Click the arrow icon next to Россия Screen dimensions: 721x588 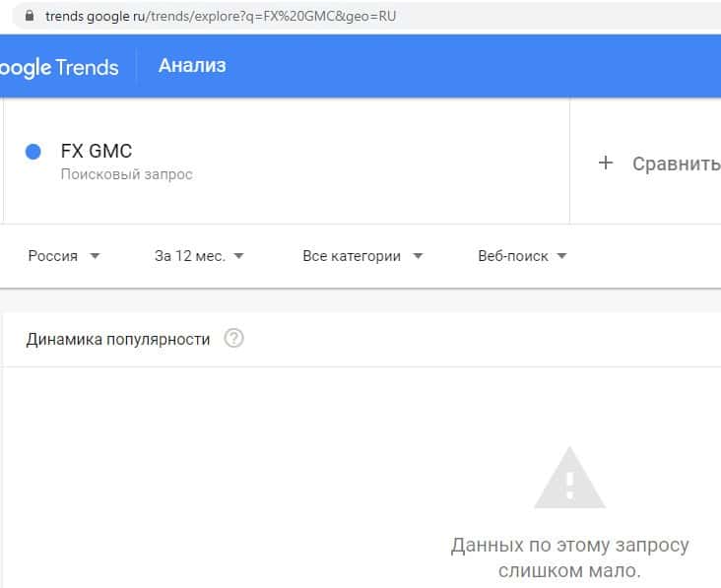[x=95, y=256]
